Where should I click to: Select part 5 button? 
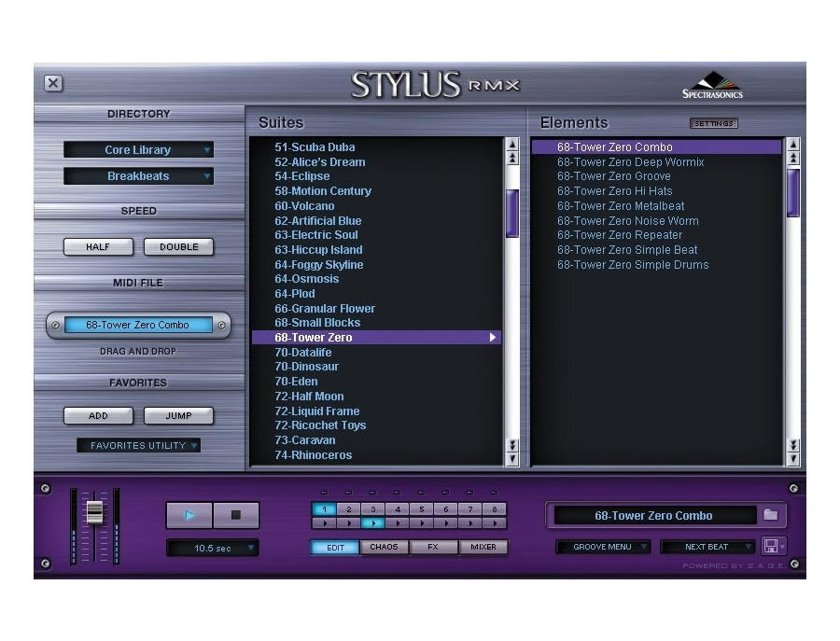422,509
